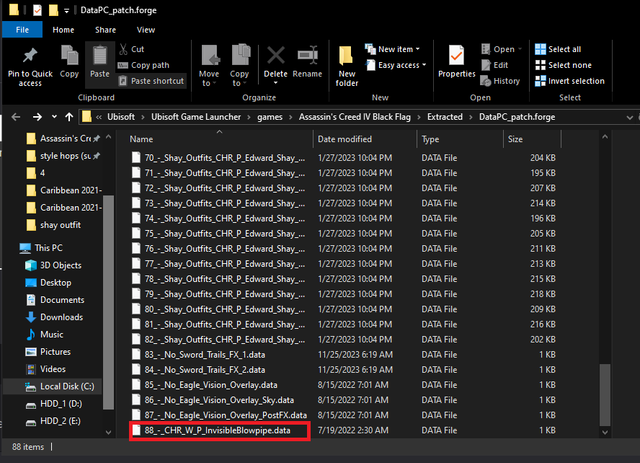
Task: Click the Cut scissors icon
Action: tap(123, 49)
